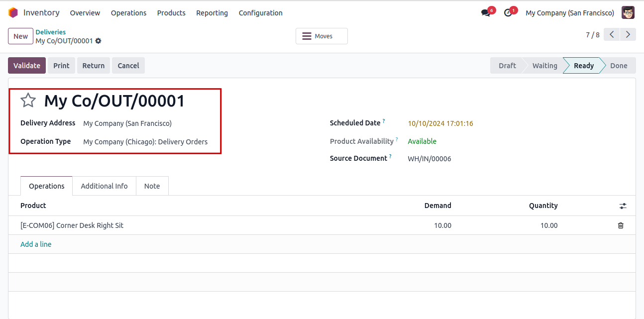
Task: Click the Scheduled Date field
Action: 440,123
